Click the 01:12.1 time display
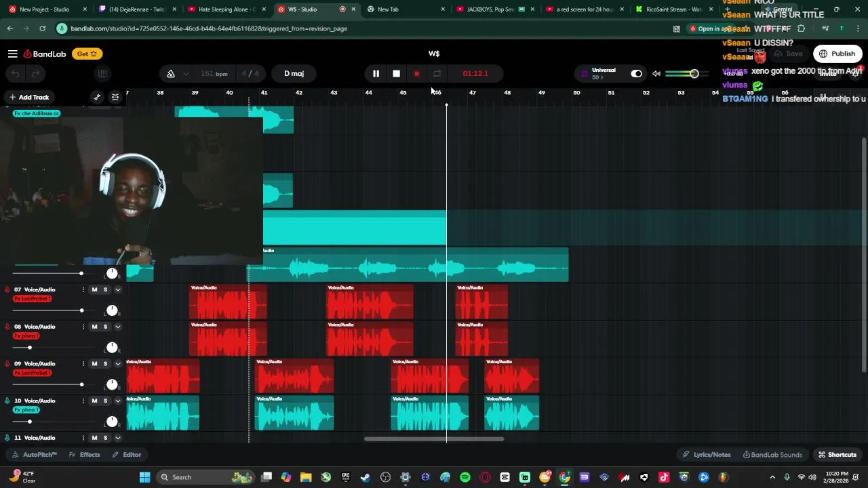868x488 pixels. [x=475, y=73]
